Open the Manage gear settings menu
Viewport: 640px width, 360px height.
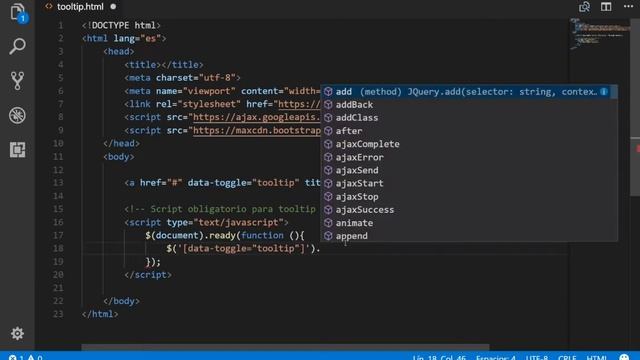tap(18, 333)
